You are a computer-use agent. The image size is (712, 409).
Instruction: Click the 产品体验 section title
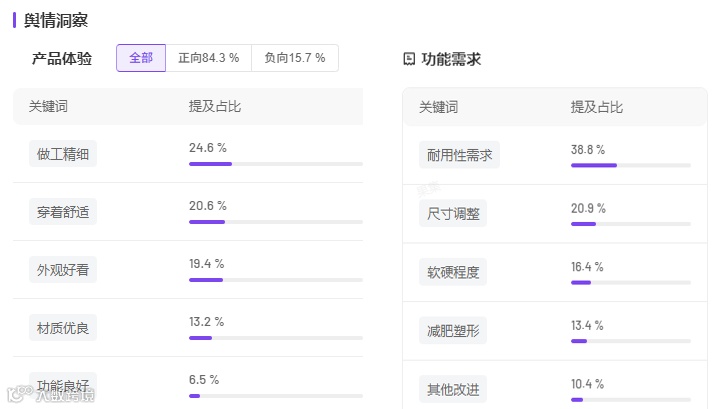click(62, 59)
